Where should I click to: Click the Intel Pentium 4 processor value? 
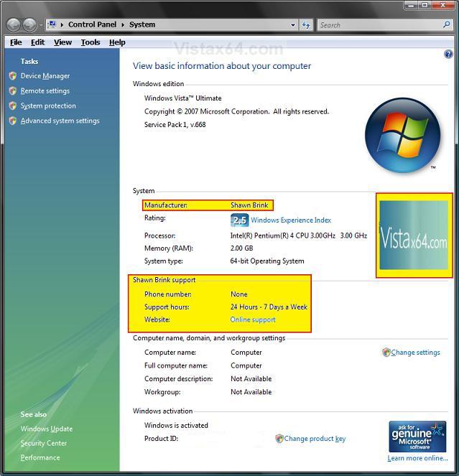tap(299, 235)
